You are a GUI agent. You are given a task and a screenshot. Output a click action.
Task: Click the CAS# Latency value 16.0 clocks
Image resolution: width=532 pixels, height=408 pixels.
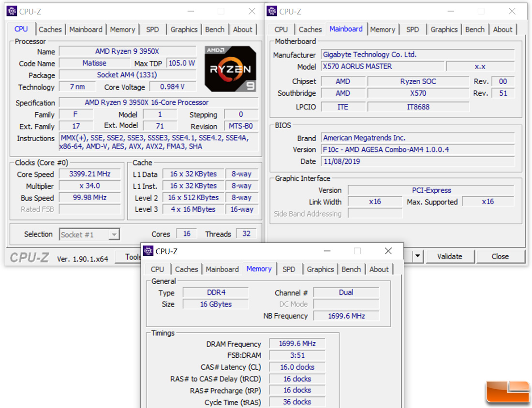point(297,367)
